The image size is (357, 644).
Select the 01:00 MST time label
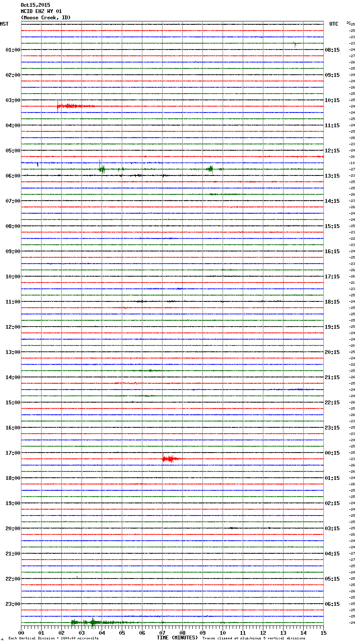[x=13, y=50]
